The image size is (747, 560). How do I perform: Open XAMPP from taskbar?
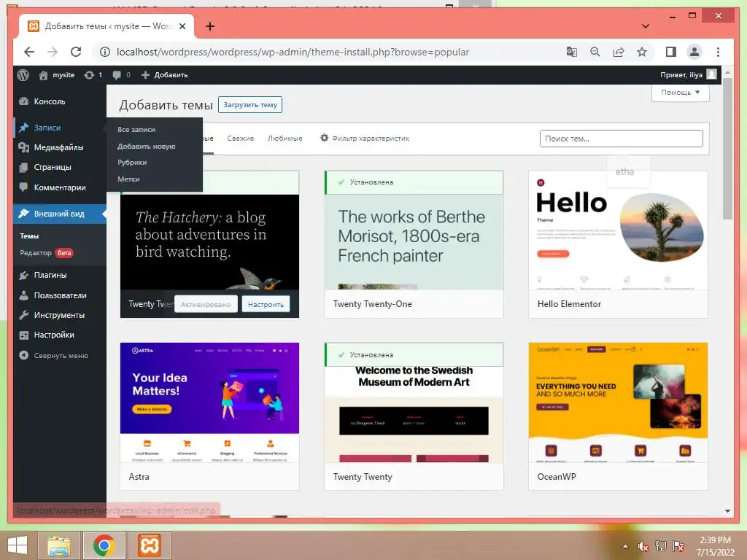[x=149, y=545]
